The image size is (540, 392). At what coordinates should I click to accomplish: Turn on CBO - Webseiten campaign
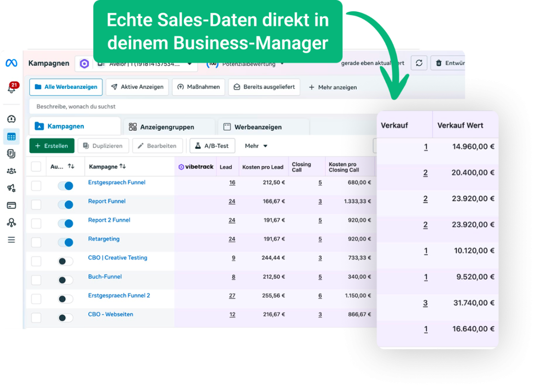click(x=65, y=318)
